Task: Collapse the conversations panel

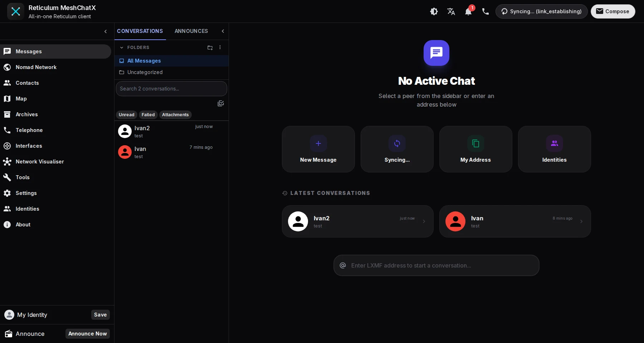Action: [x=223, y=31]
